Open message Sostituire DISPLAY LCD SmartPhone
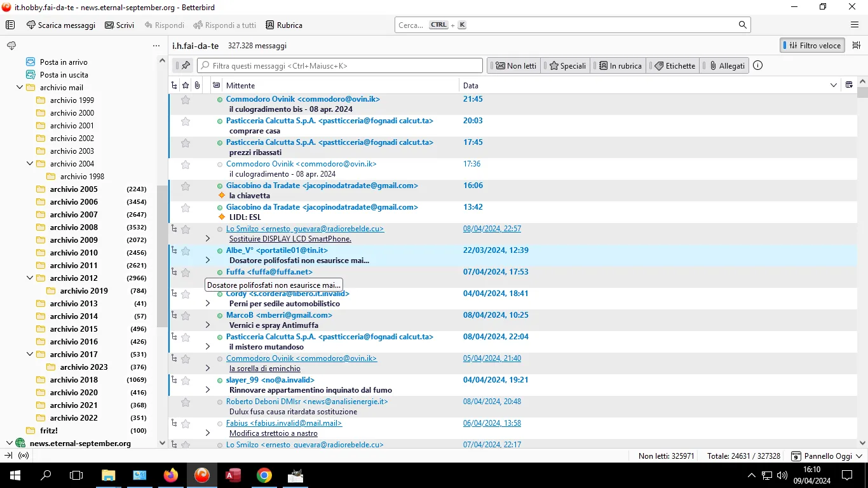Screen dimensions: 868x488 pyautogui.click(x=290, y=239)
